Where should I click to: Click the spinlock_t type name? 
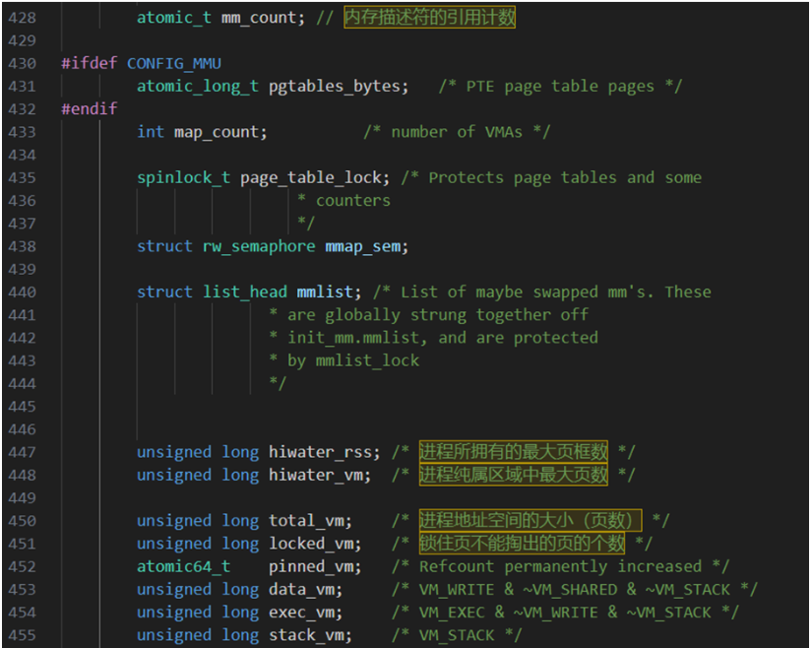point(183,178)
